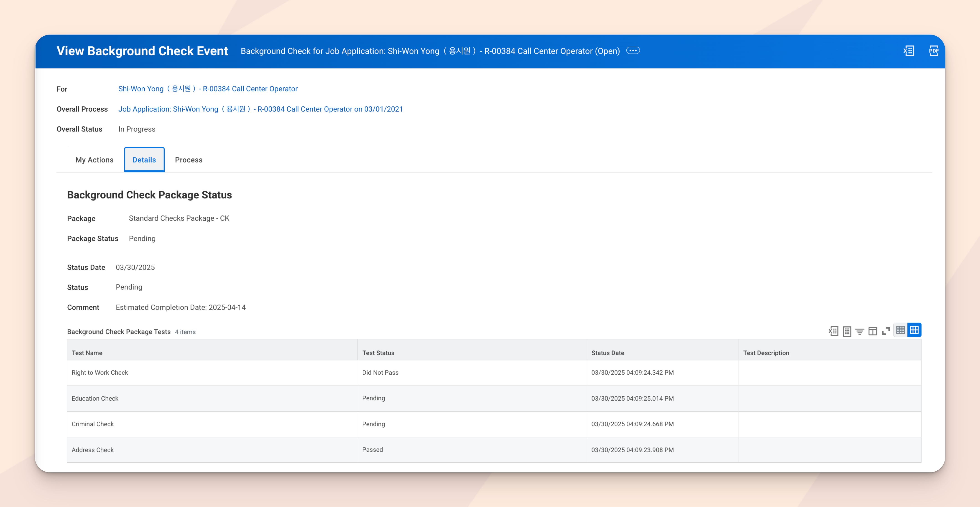This screenshot has height=507, width=980.
Task: Click the Status Date value 03/30/2025
Action: (x=135, y=267)
